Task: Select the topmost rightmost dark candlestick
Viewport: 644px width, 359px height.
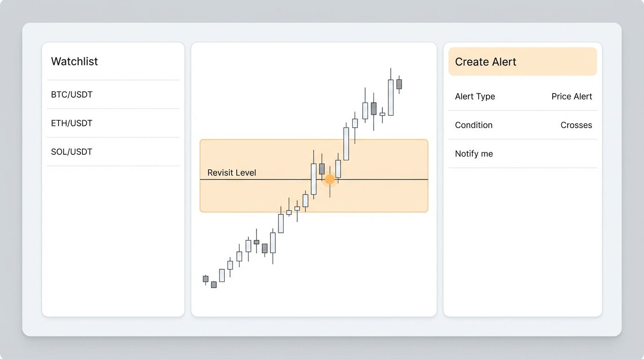Action: (x=399, y=84)
